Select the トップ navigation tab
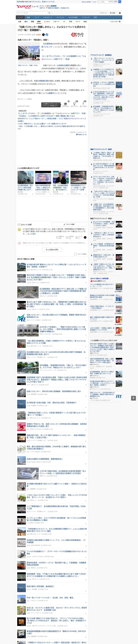This screenshot has height=644, width=138. point(20,17)
